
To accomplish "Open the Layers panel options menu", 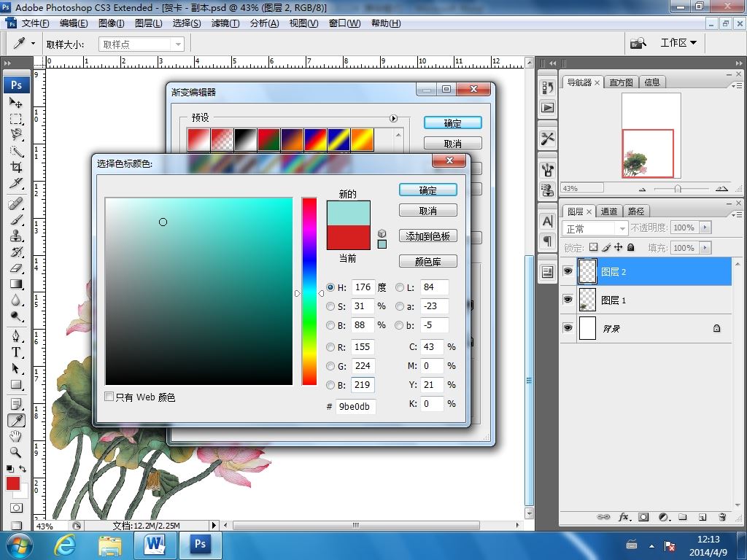I will click(x=737, y=214).
